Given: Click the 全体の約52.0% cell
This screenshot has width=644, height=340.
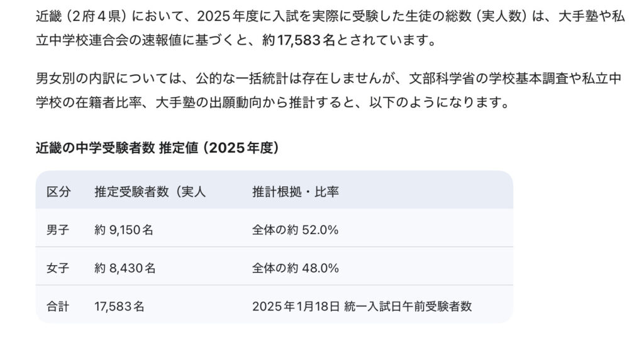Looking at the screenshot, I should (296, 230).
